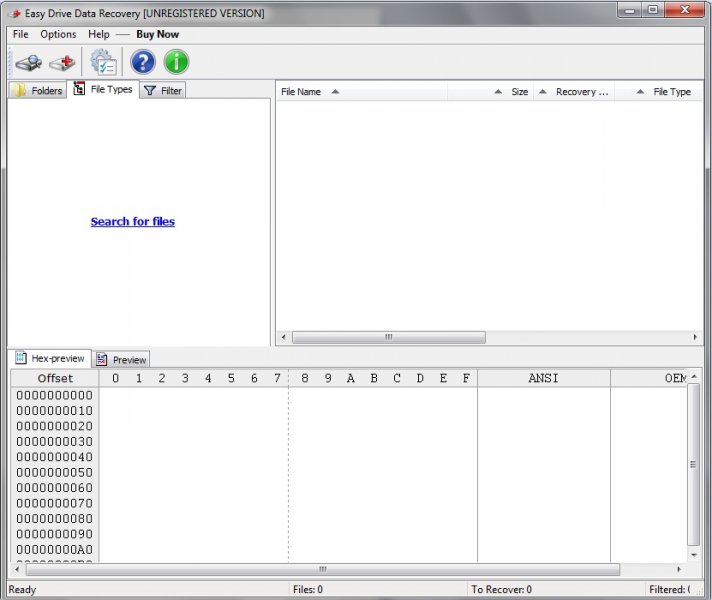Click offset row 0000000020
The image size is (712, 600).
click(x=54, y=426)
